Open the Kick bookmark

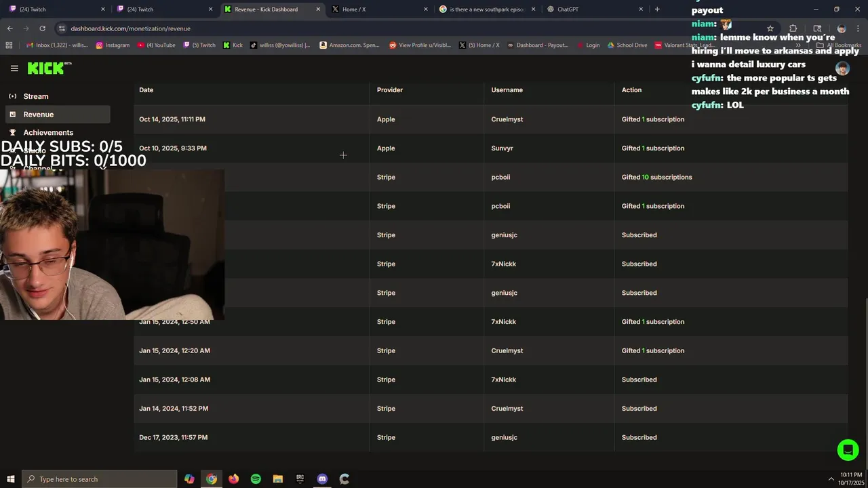click(233, 45)
